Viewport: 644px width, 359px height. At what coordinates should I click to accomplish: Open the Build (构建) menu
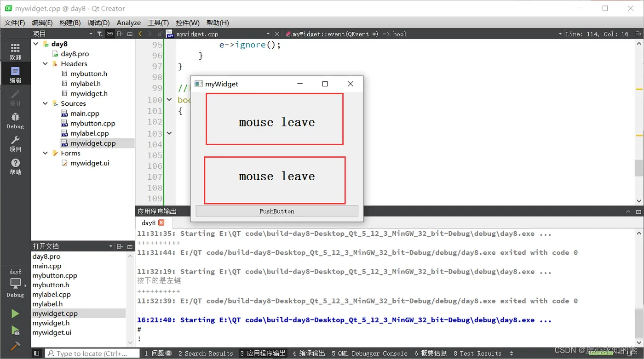[x=70, y=23]
